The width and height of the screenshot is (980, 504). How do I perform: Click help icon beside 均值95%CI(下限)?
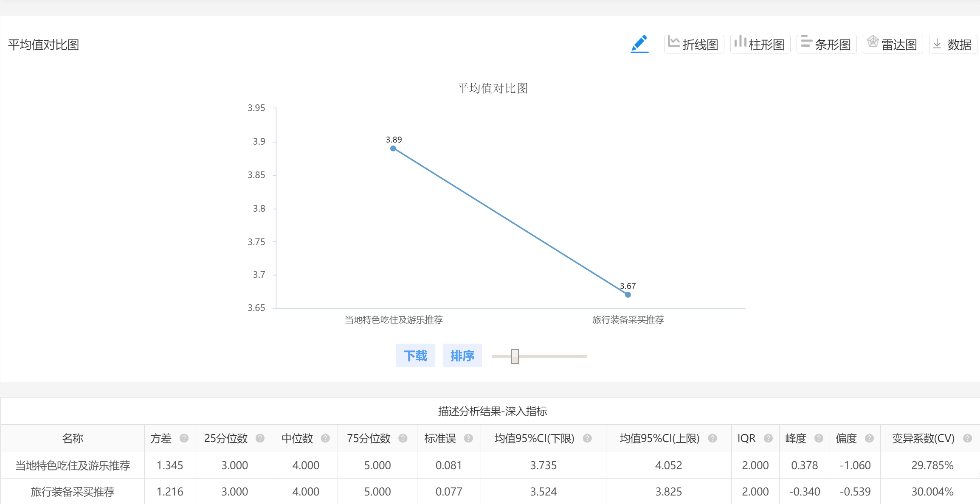[587, 438]
